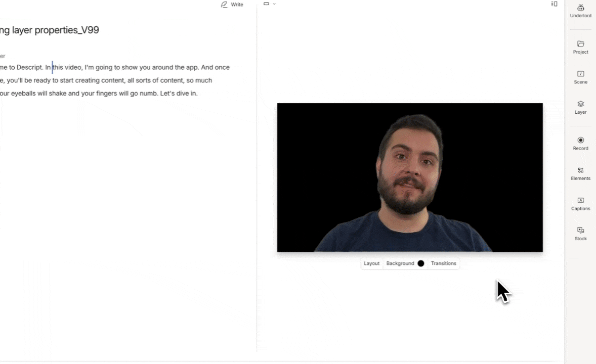Select the video preview canvas
The height and width of the screenshot is (364, 596).
410,177
